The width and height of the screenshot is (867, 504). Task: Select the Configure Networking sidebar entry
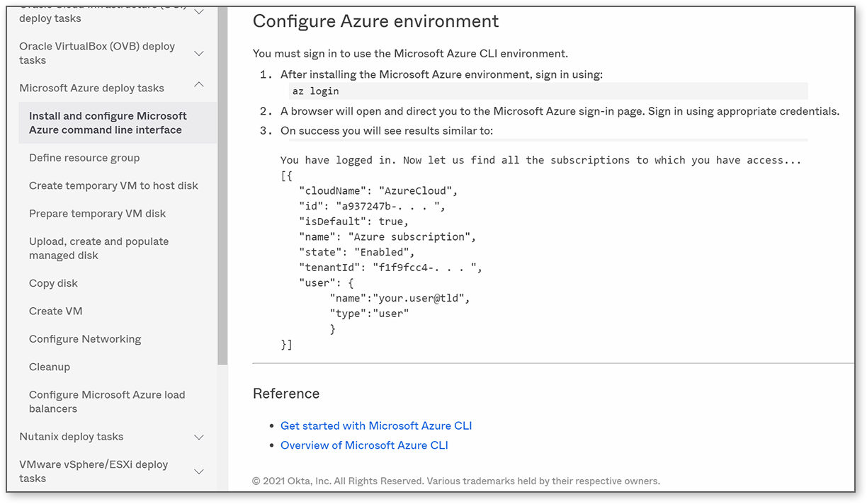(x=84, y=338)
